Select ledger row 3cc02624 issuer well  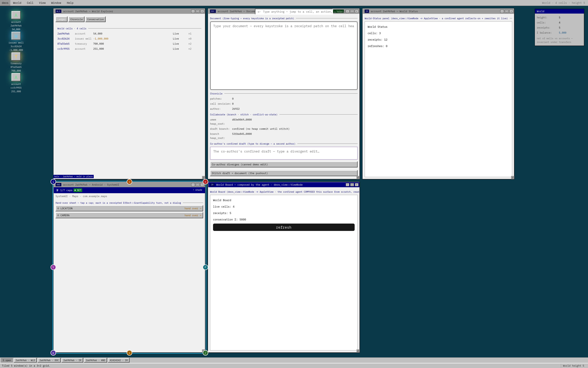pyautogui.click(x=129, y=39)
